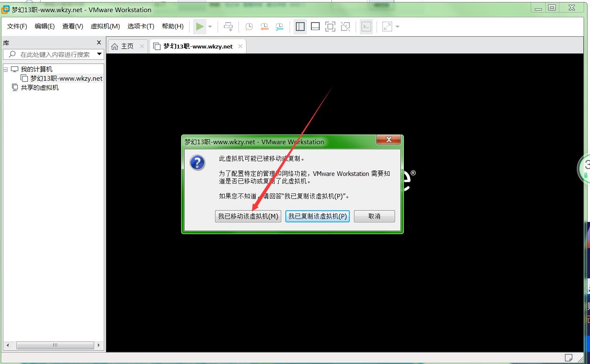Viewport: 590px width, 364px height.
Task: Enter full screen mode icon
Action: [x=330, y=27]
